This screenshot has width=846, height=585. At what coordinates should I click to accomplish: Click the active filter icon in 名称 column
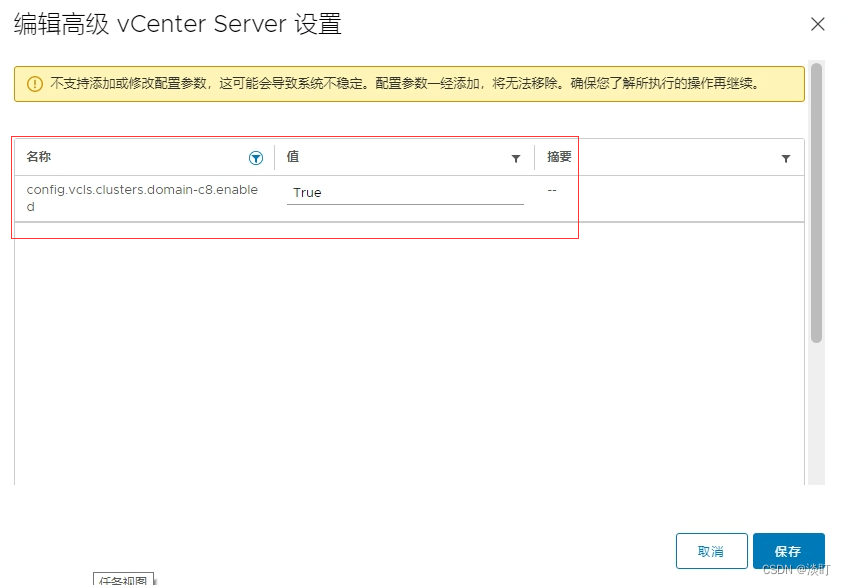click(x=256, y=158)
